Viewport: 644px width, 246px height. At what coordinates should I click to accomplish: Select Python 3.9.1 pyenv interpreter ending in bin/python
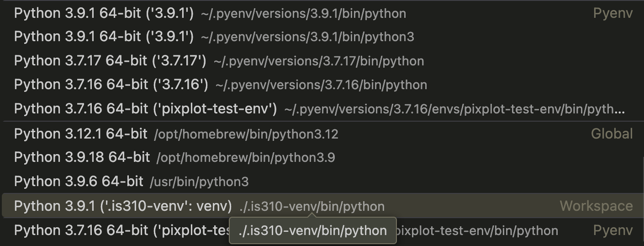[104, 13]
